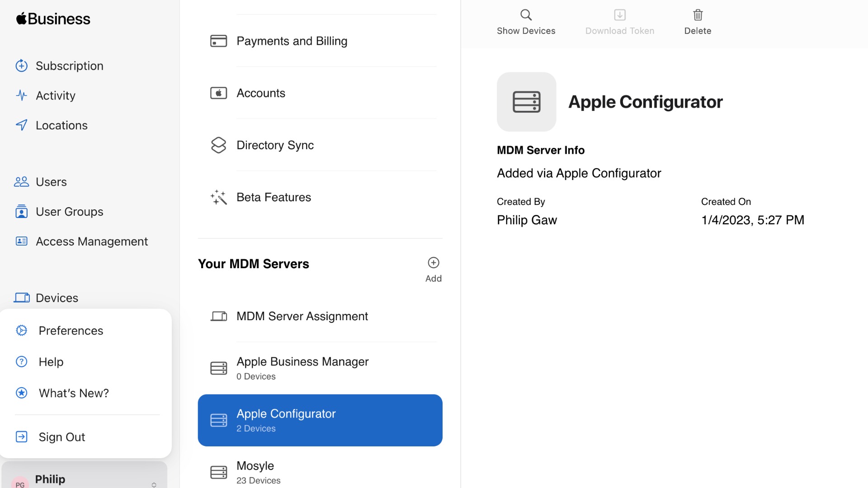Open the Users section
The height and width of the screenshot is (488, 868).
coord(51,182)
